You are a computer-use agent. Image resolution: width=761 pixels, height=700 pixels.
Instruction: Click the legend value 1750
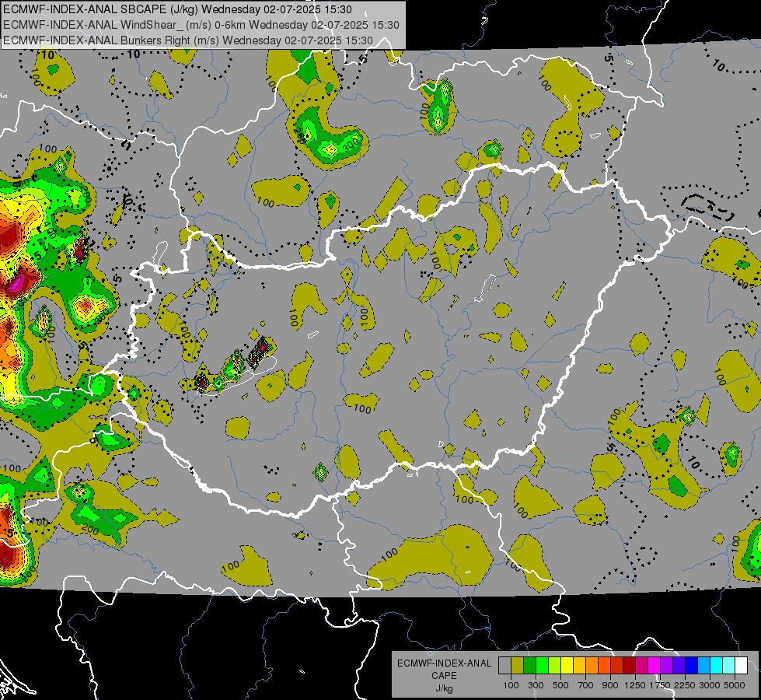point(660,685)
